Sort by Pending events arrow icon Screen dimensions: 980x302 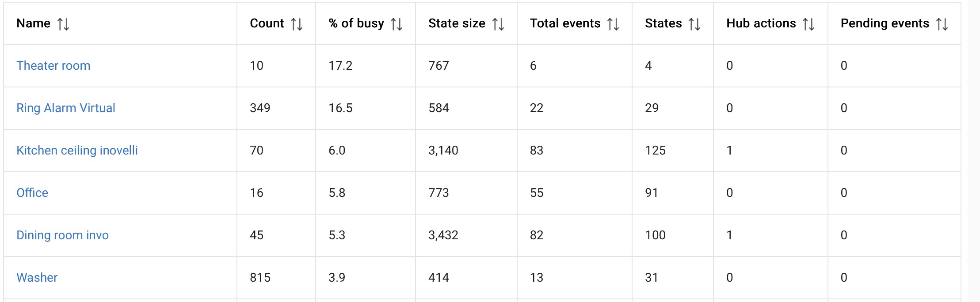click(942, 24)
